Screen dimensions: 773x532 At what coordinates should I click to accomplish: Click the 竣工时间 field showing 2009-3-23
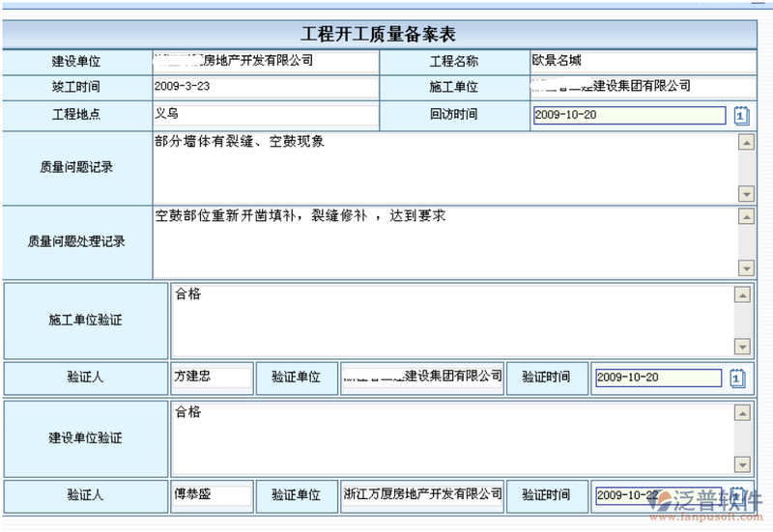coord(266,87)
